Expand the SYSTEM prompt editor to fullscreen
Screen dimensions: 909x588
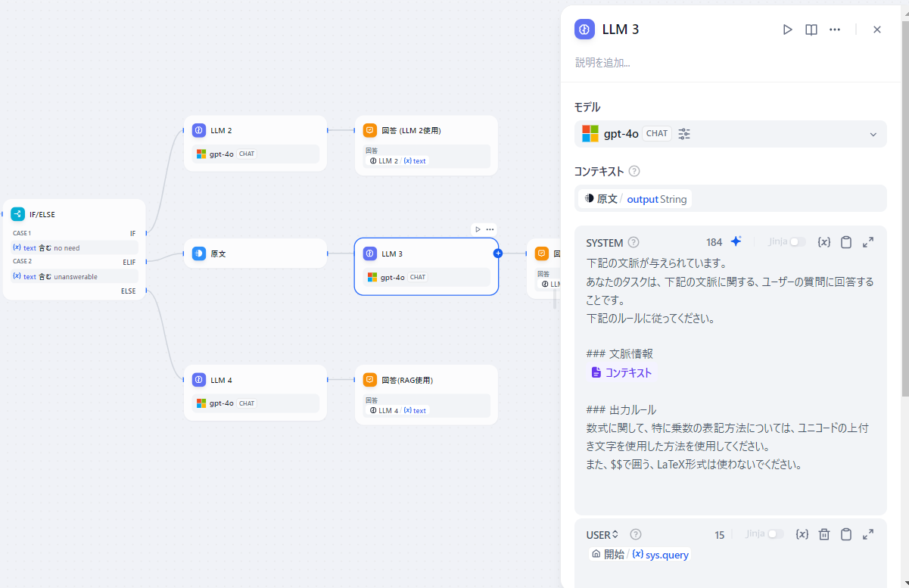tap(868, 242)
